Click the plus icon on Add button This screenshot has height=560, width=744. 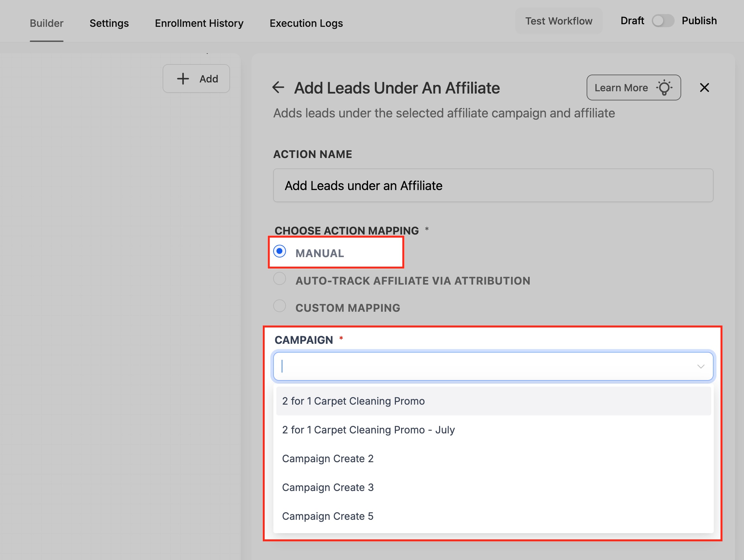pos(183,79)
